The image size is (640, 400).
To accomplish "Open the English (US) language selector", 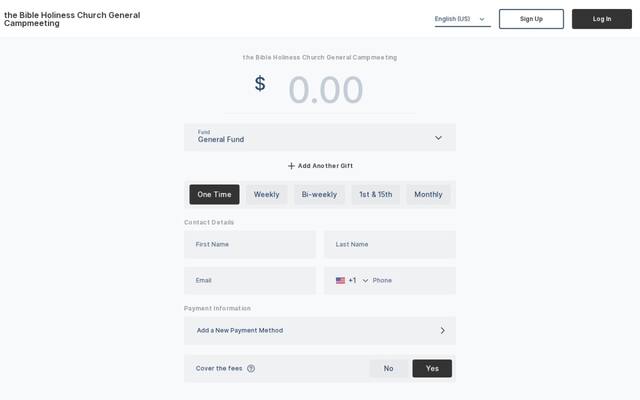I will pos(462,19).
